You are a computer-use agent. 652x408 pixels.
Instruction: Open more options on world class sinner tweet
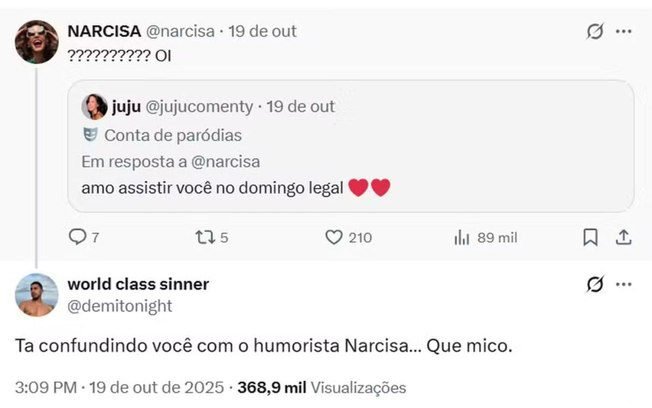point(623,285)
